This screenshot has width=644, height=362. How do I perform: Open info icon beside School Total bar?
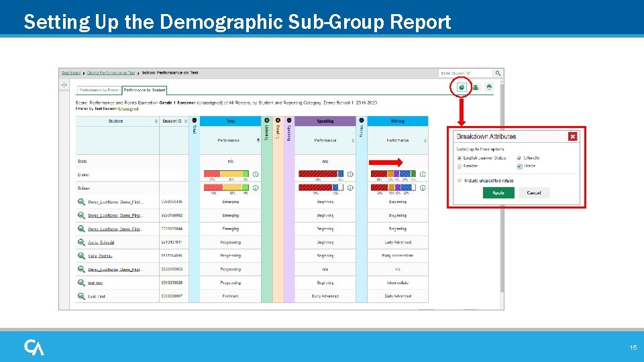(256, 188)
